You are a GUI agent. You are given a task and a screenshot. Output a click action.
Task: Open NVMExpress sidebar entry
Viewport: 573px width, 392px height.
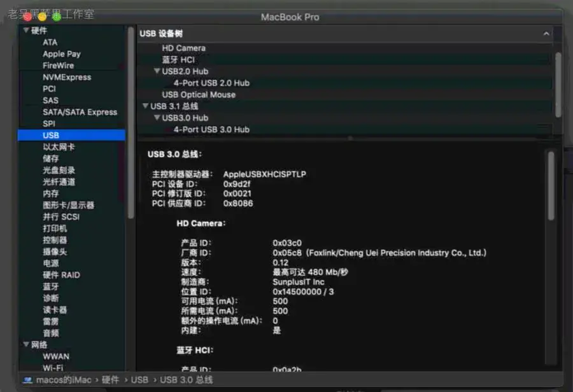click(x=67, y=78)
